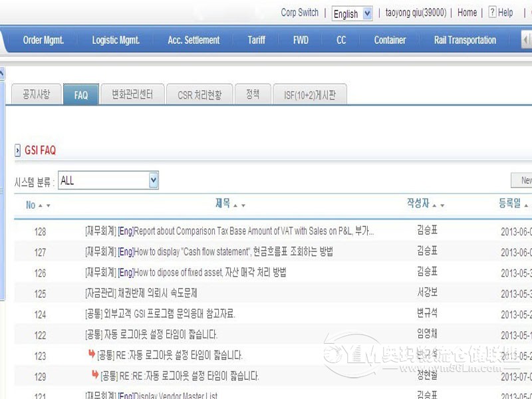Open FAQ on displaying Cash flow statement
The width and height of the screenshot is (532, 399).
209,252
